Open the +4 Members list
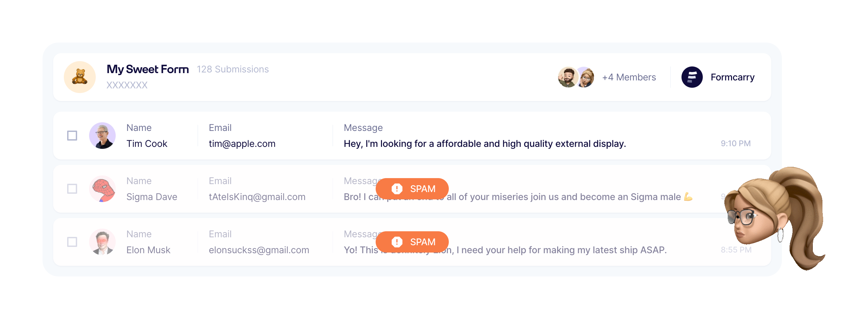The image size is (868, 319). click(x=629, y=77)
